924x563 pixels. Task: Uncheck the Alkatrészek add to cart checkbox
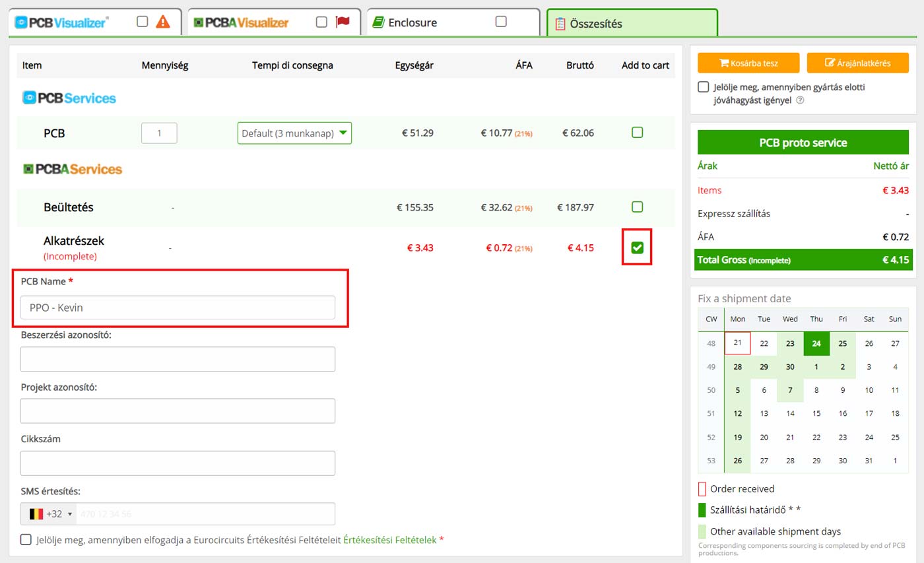click(637, 248)
